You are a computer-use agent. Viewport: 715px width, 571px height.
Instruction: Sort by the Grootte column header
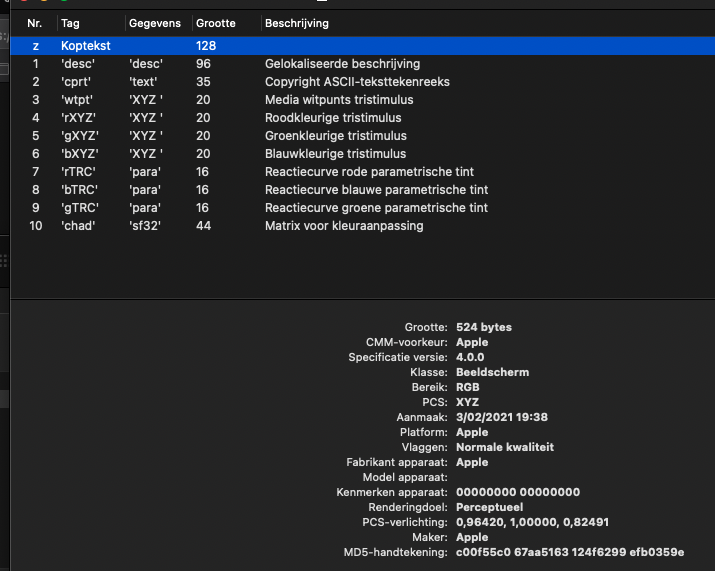216,23
